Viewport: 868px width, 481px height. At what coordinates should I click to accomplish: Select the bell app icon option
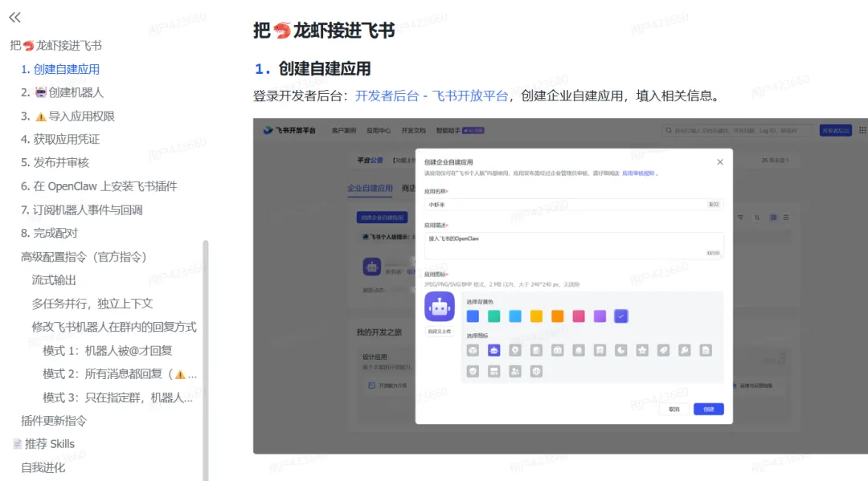click(579, 351)
